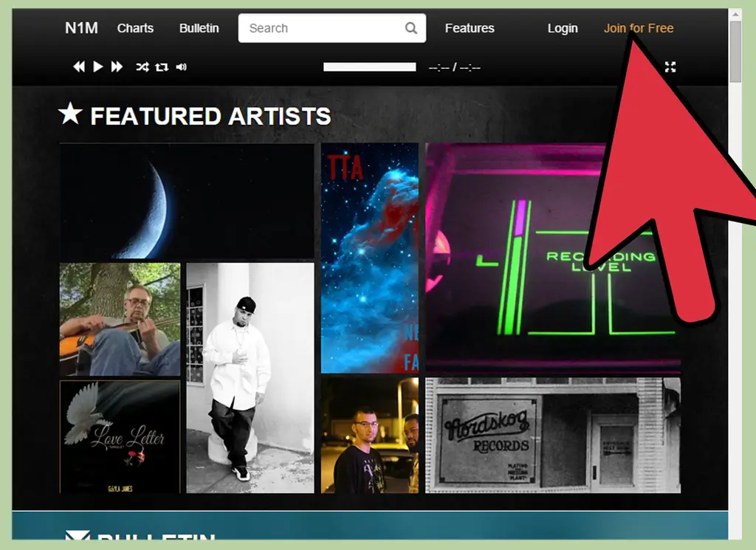Open the Features menu item
Screen dimensions: 756x550
point(470,28)
